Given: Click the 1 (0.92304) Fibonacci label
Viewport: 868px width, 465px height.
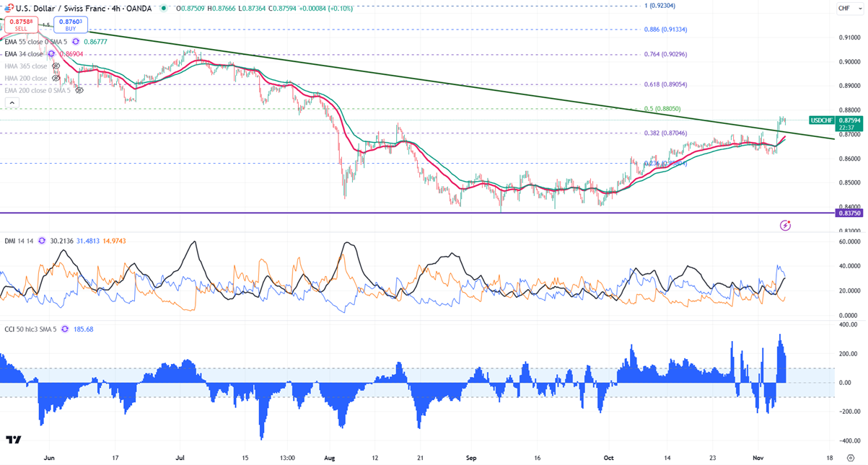Looking at the screenshot, I should (659, 6).
